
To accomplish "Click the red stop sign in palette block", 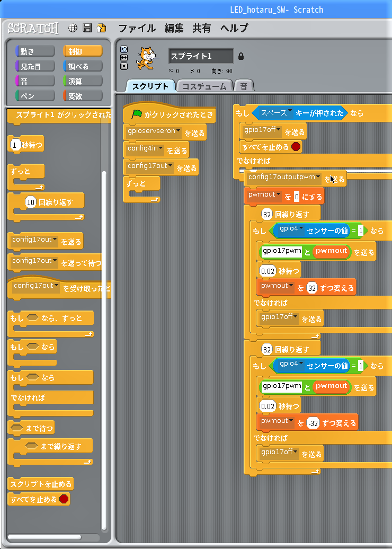I will pyautogui.click(x=64, y=499).
